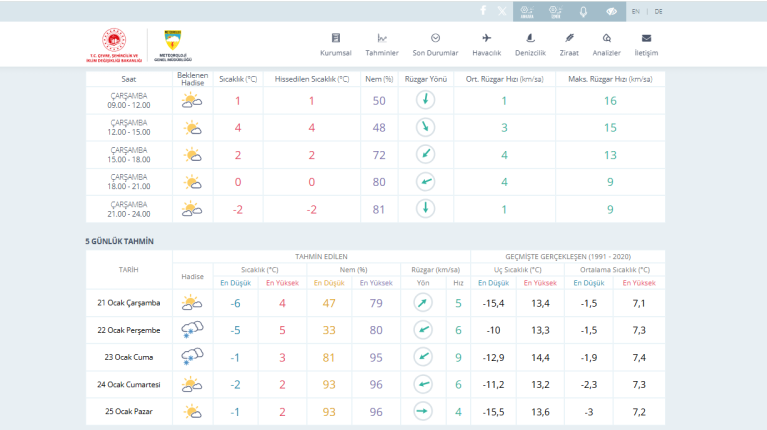767x430 pixels.
Task: Click wind direction arrow for 25 Ocak Pazar
Action: click(424, 411)
